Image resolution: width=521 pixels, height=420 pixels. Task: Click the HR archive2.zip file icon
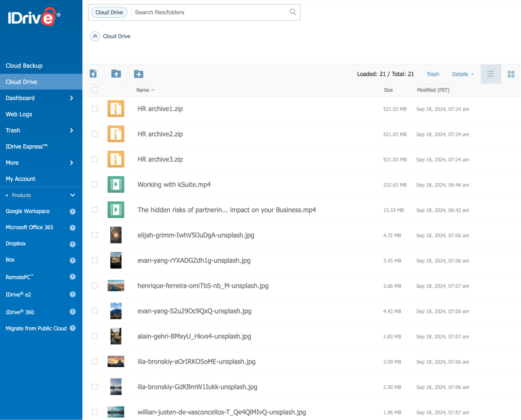[x=116, y=134]
